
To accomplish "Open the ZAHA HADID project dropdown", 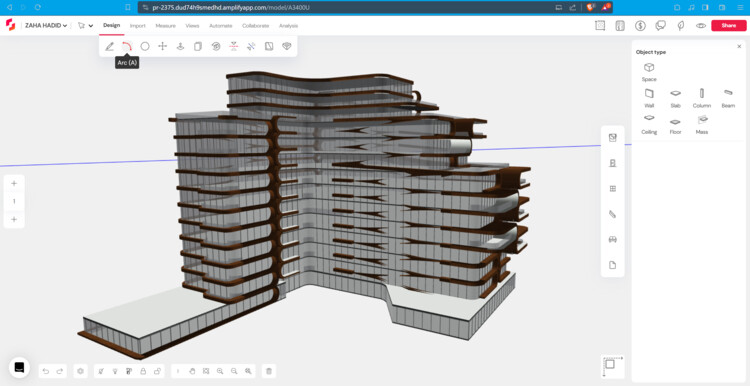I will tap(46, 26).
